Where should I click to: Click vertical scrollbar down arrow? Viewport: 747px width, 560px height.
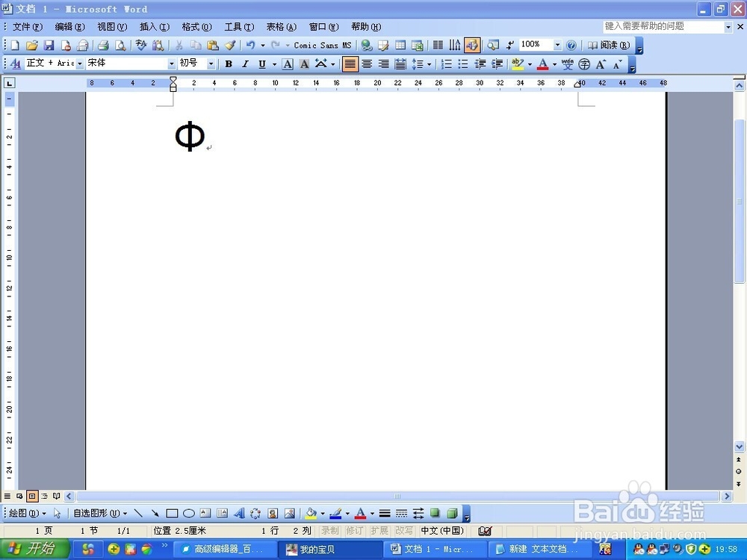pos(740,447)
